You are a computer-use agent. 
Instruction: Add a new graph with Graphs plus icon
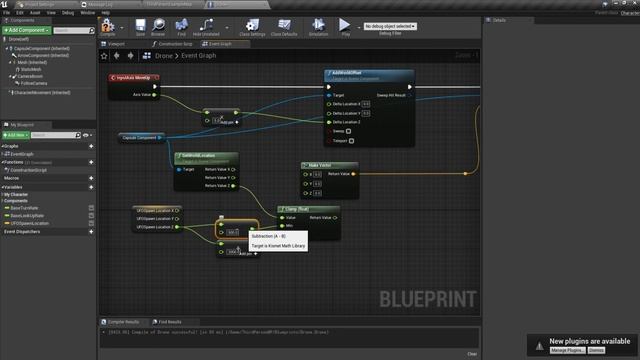click(91, 146)
